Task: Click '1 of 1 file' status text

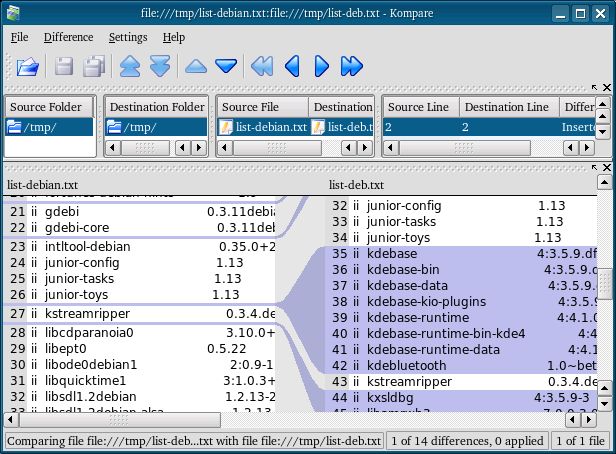Action: tap(580, 441)
